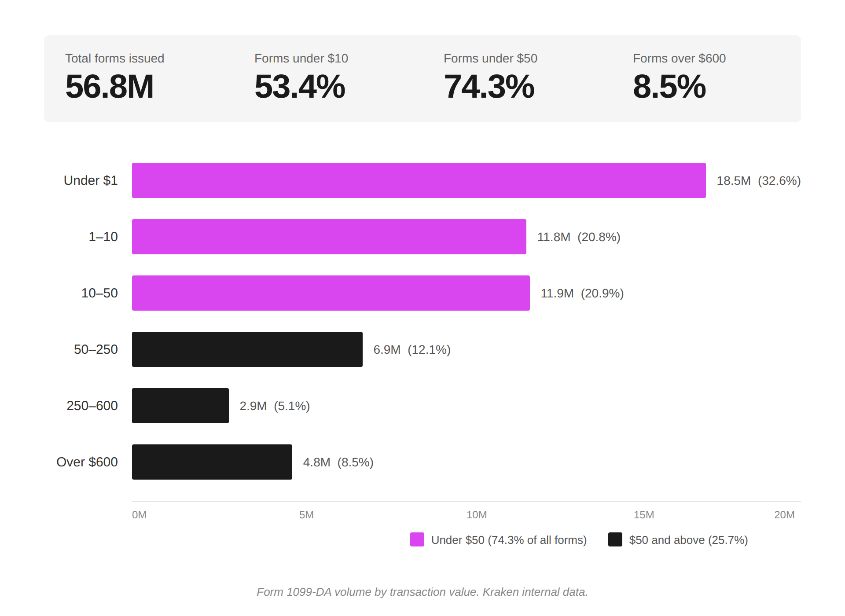Select the Over $600 bar

click(212, 462)
